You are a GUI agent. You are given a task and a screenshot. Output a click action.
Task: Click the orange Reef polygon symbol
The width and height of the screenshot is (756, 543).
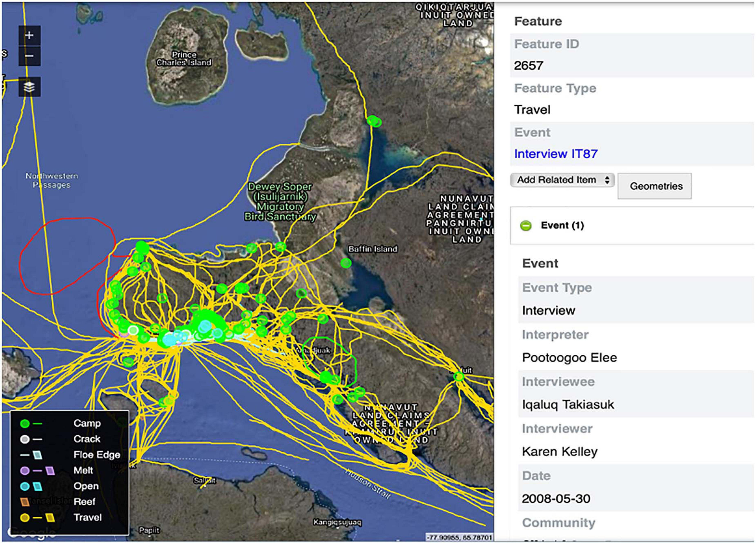[25, 502]
